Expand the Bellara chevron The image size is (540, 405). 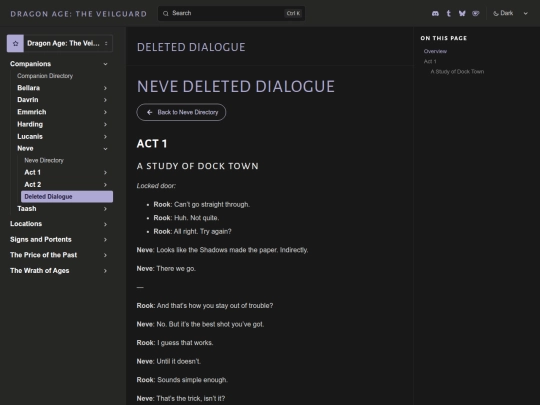(105, 88)
